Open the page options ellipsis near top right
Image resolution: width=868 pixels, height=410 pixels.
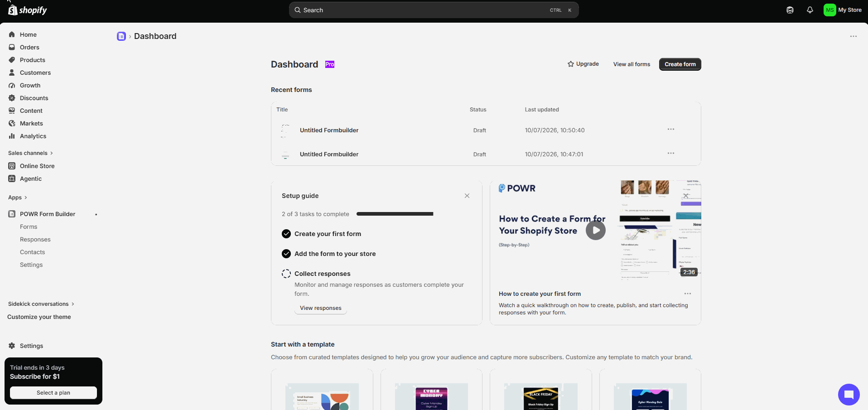(x=854, y=36)
